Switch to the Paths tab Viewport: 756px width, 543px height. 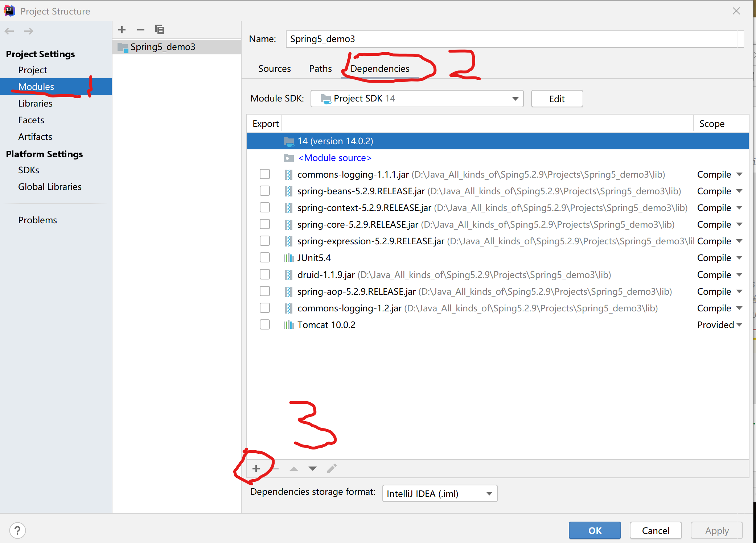click(320, 69)
